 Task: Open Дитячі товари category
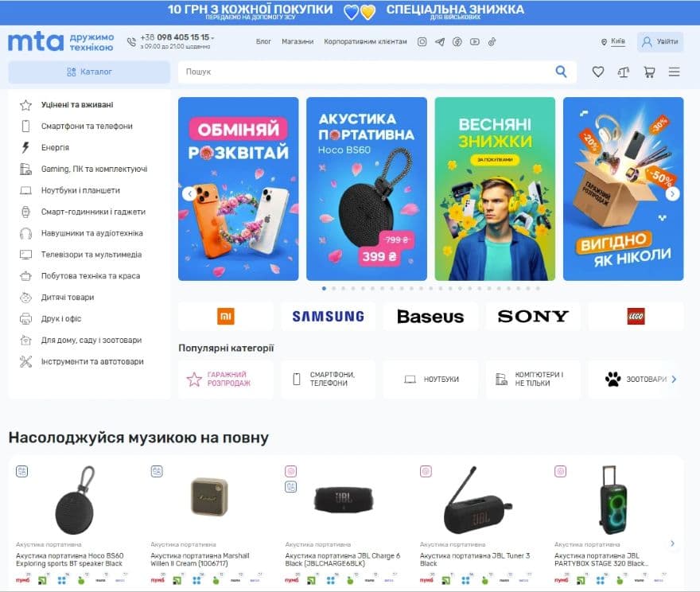[x=68, y=298]
